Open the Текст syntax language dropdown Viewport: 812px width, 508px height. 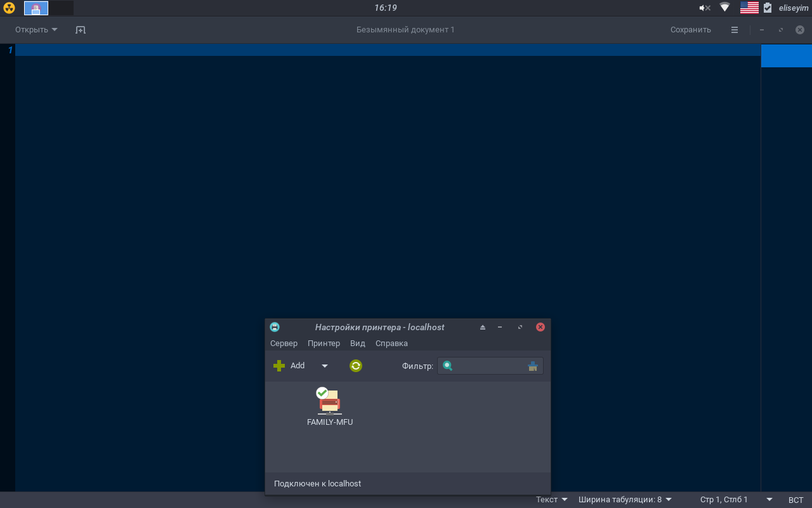click(x=551, y=500)
